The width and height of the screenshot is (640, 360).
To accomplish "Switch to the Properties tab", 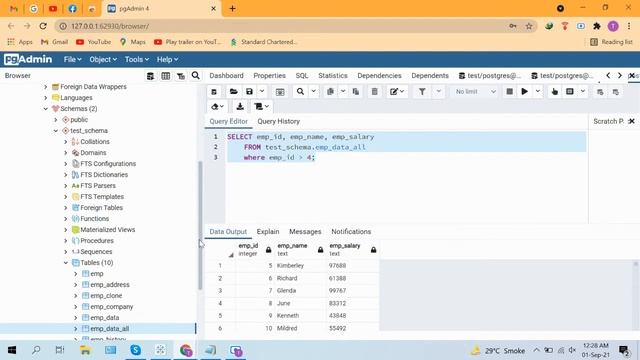I will [x=269, y=76].
